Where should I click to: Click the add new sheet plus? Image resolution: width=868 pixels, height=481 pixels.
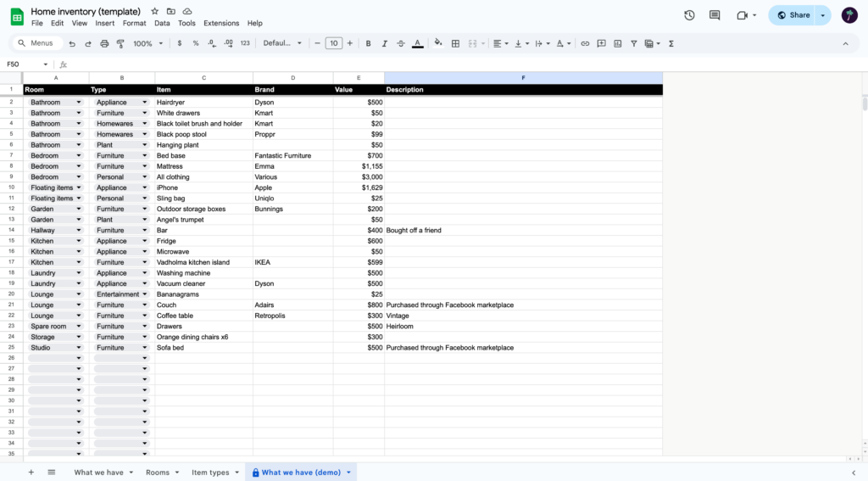31,473
